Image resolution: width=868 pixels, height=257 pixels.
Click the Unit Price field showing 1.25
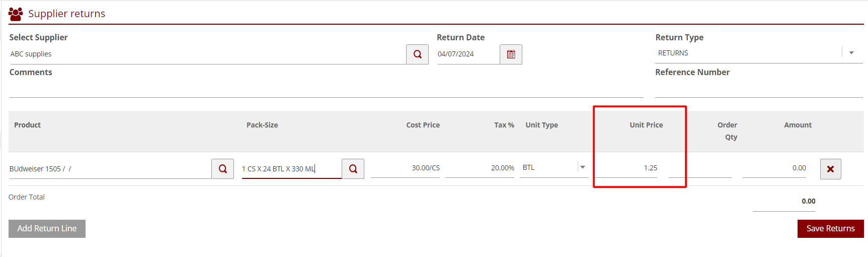(626, 168)
